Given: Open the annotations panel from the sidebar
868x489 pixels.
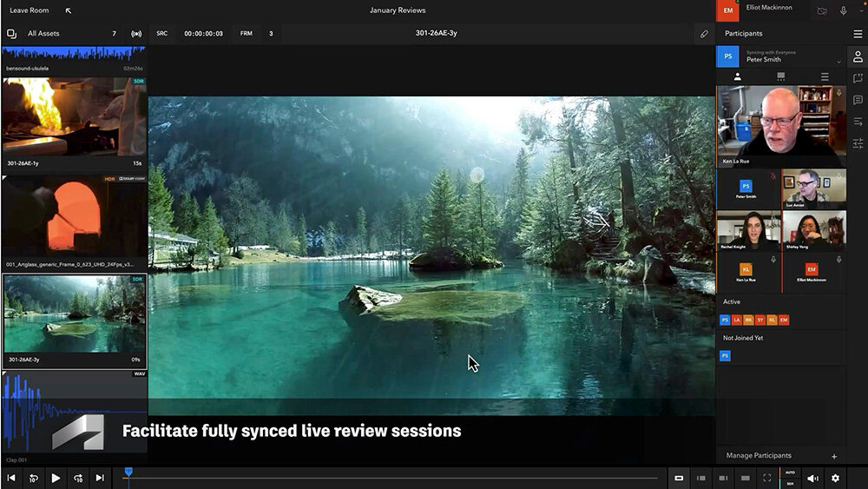Looking at the screenshot, I should click(x=858, y=78).
